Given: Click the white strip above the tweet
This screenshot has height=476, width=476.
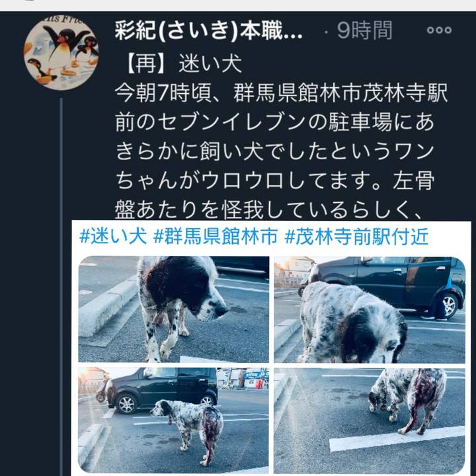Looking at the screenshot, I should coord(238,5).
